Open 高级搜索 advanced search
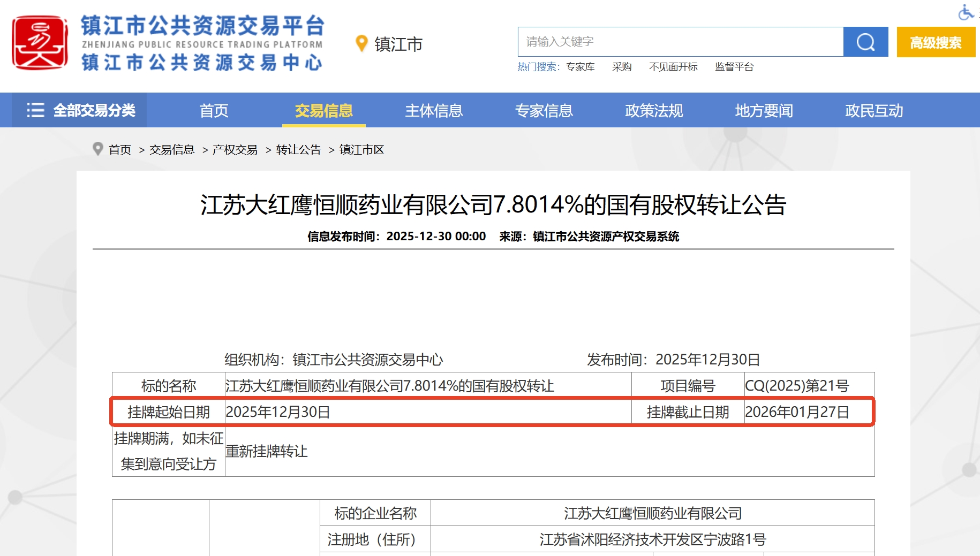 coord(936,42)
